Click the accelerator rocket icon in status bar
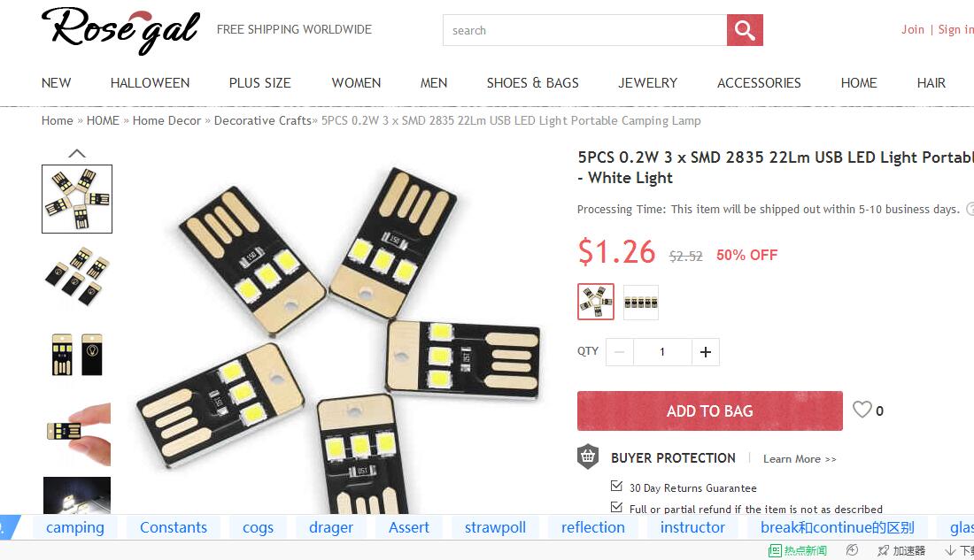Image resolution: width=974 pixels, height=560 pixels. (883, 550)
